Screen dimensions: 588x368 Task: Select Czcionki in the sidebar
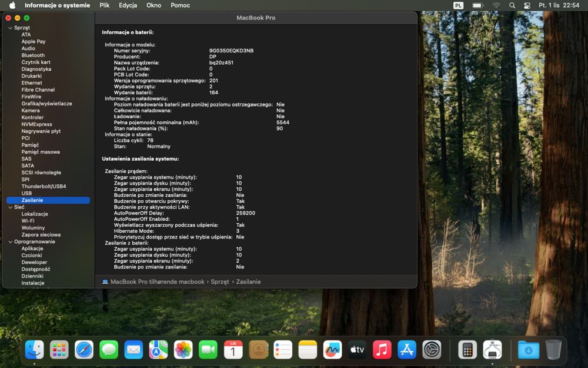coord(32,256)
